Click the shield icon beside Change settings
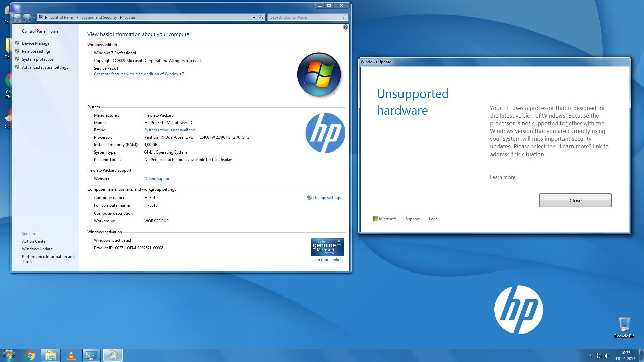This screenshot has width=644, height=362. click(309, 198)
